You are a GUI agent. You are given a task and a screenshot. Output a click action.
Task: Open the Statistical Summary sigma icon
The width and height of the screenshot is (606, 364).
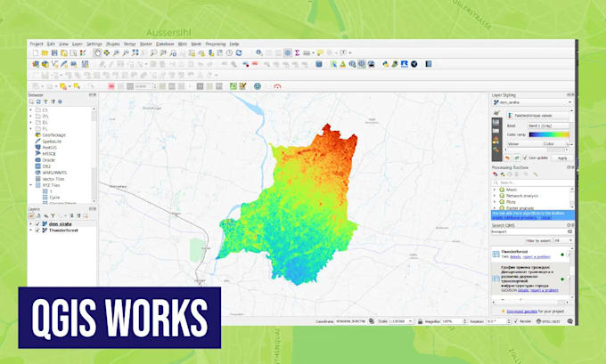[x=297, y=53]
